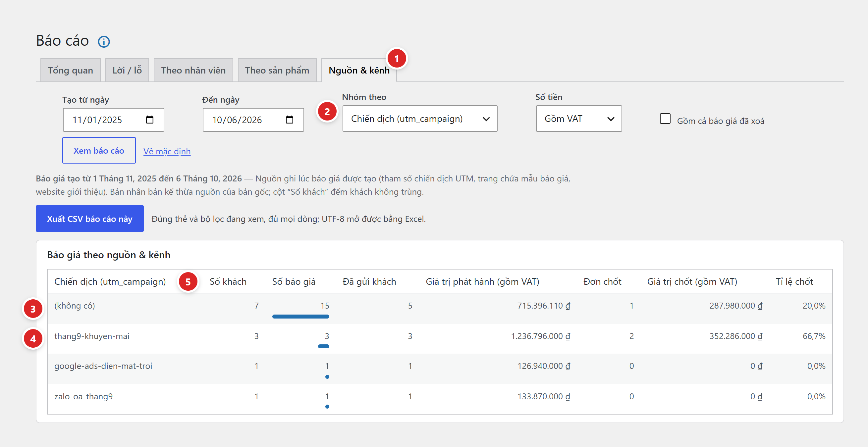Select the thang9-khuyen-mai campaign row

[x=440, y=338]
